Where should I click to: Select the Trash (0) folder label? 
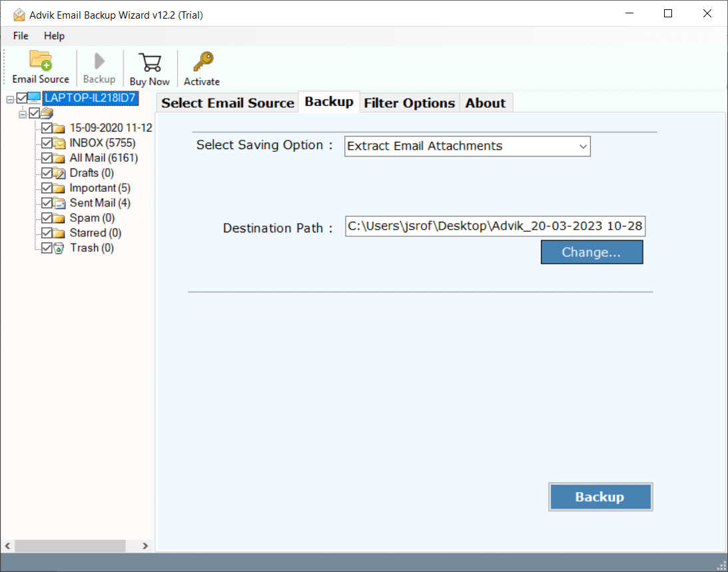point(91,248)
